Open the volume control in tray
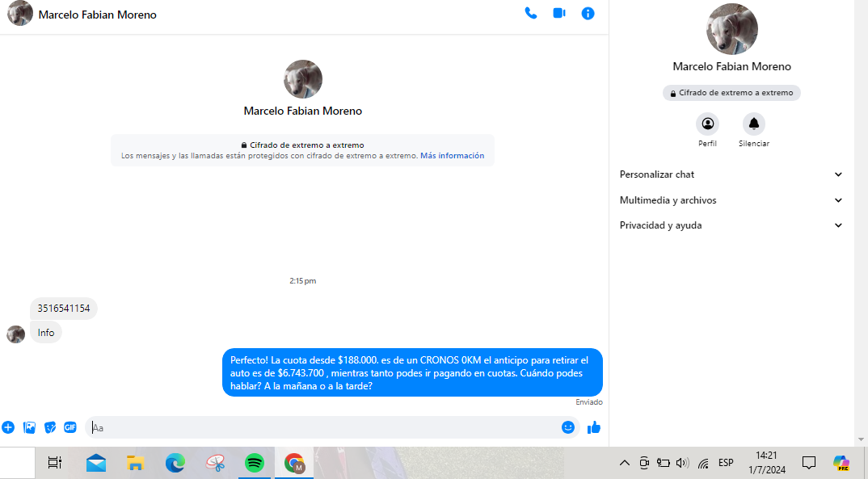The image size is (868, 479). 683,463
